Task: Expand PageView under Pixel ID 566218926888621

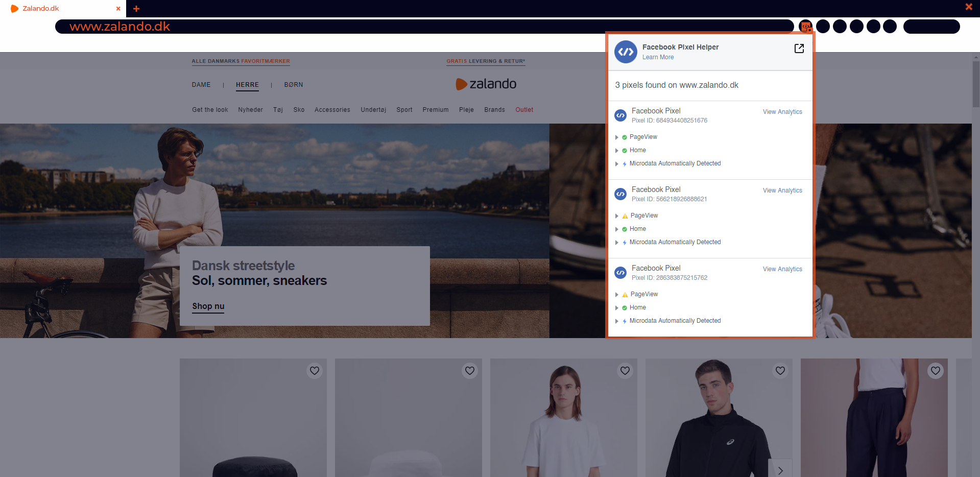Action: click(x=617, y=216)
